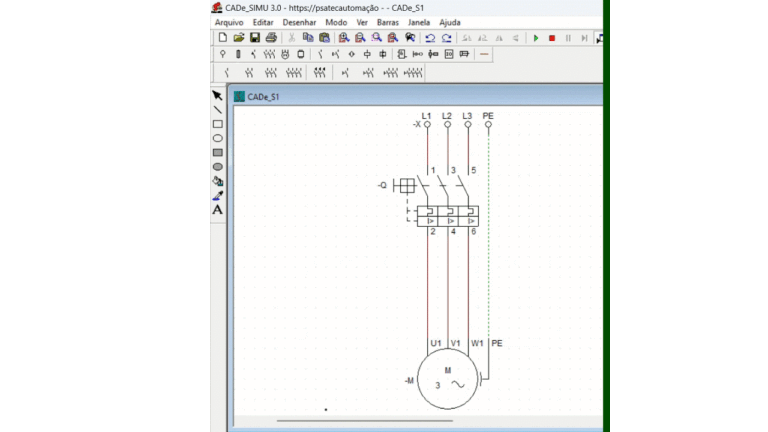768x432 pixels.
Task: Insert the three-pole breaker with dotted tops
Action: [x=319, y=73]
